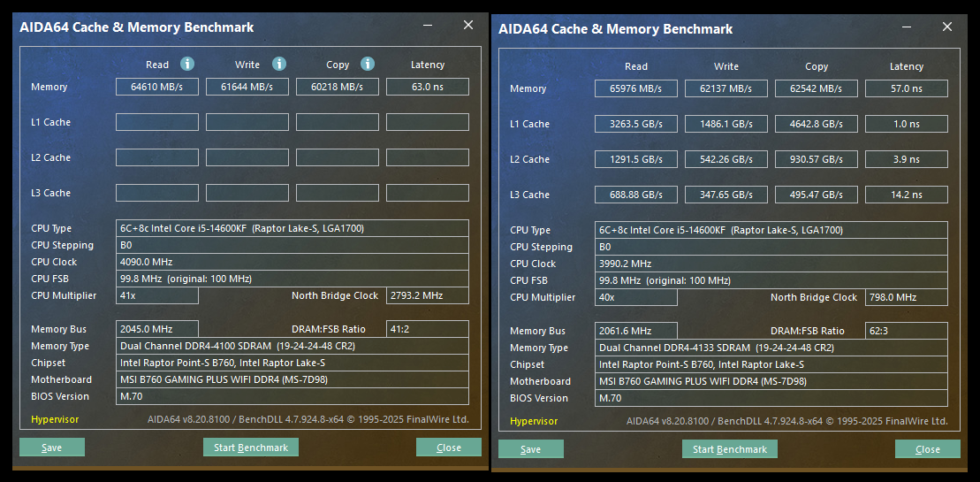This screenshot has height=482, width=980.
Task: Click the Memory Type field showing DDR4-4133
Action: tap(771, 348)
